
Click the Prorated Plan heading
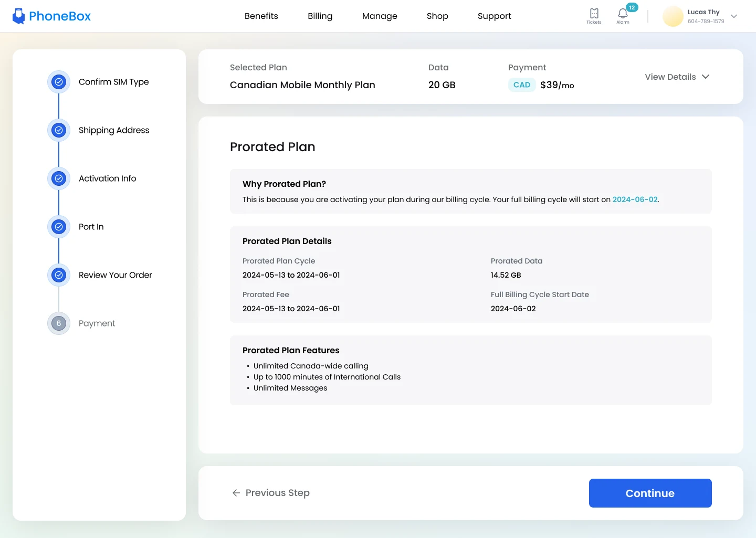tap(272, 147)
